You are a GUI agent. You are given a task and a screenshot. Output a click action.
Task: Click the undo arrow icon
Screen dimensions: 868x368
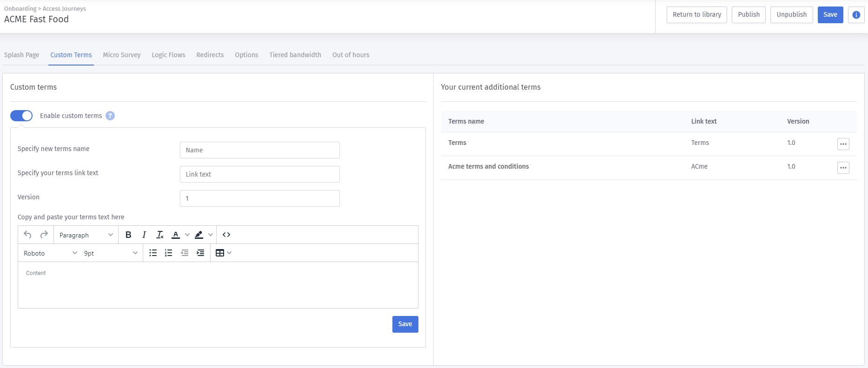(x=27, y=235)
